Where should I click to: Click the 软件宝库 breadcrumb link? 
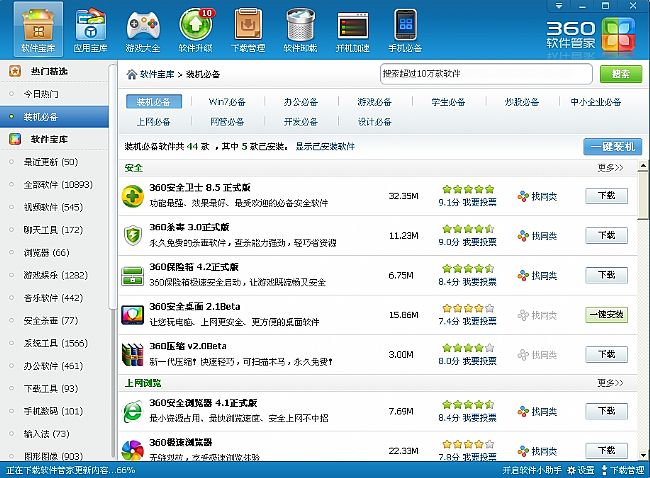click(157, 74)
